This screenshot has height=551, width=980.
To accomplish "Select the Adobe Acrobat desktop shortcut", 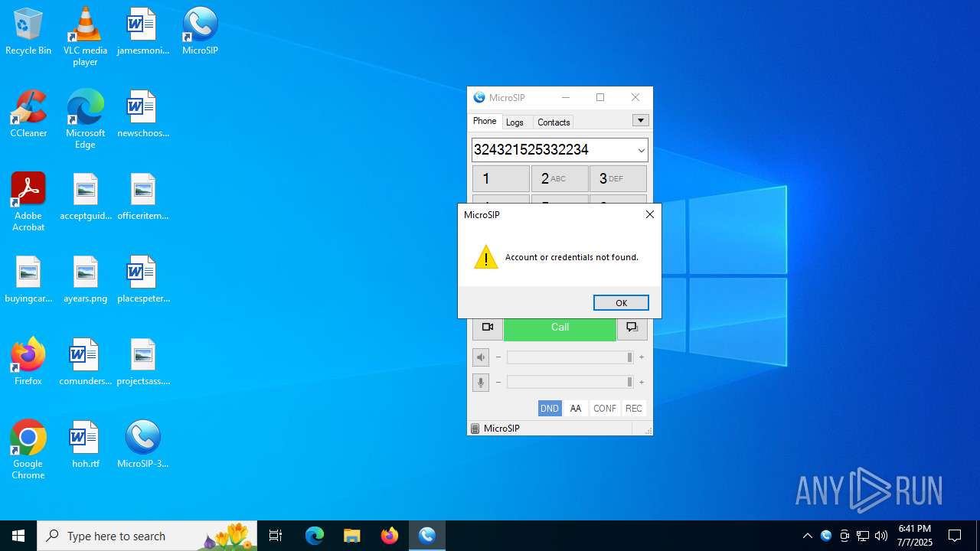I will [x=28, y=202].
